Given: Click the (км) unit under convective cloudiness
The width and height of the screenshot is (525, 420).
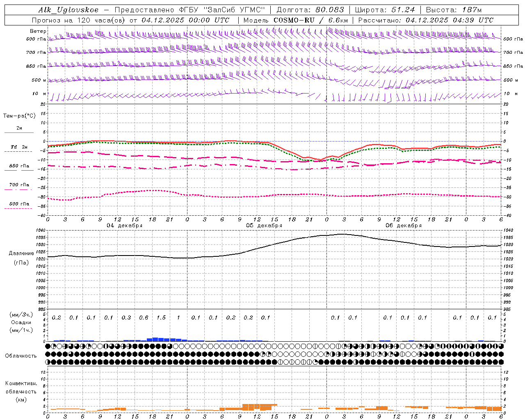Looking at the screenshot, I should (x=21, y=399).
